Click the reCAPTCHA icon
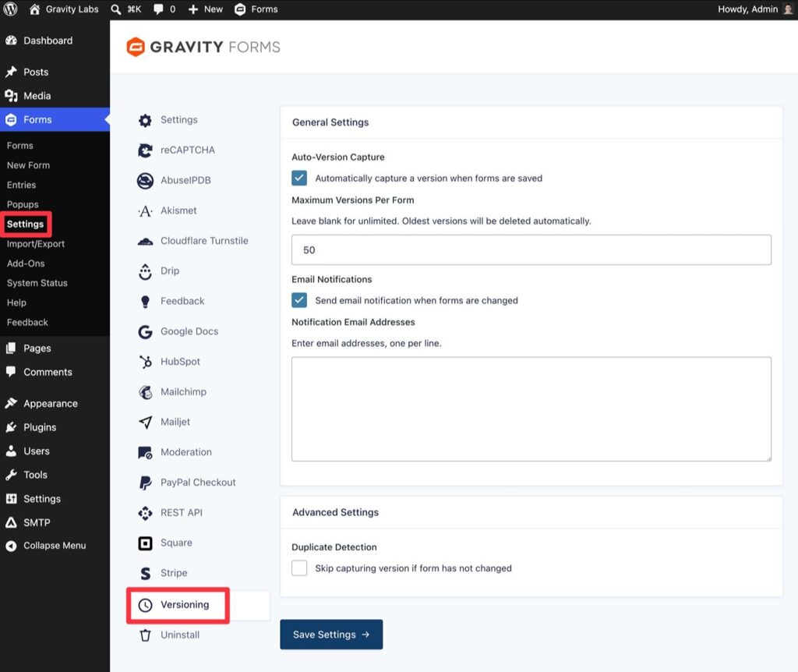Image resolution: width=798 pixels, height=672 pixels. tap(145, 150)
